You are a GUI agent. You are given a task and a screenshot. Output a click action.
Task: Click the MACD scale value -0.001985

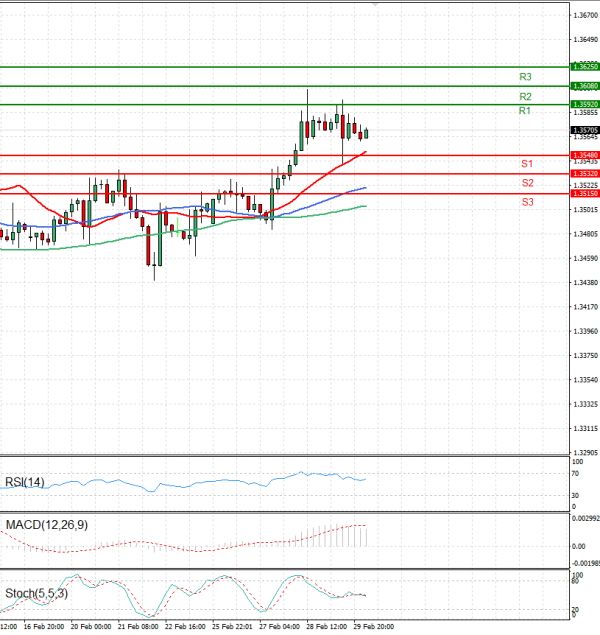click(585, 563)
